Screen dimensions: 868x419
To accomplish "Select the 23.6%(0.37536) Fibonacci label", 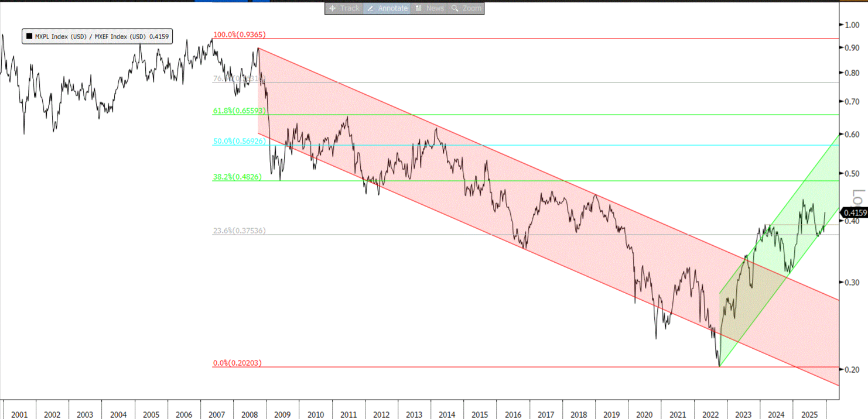I will (x=238, y=231).
